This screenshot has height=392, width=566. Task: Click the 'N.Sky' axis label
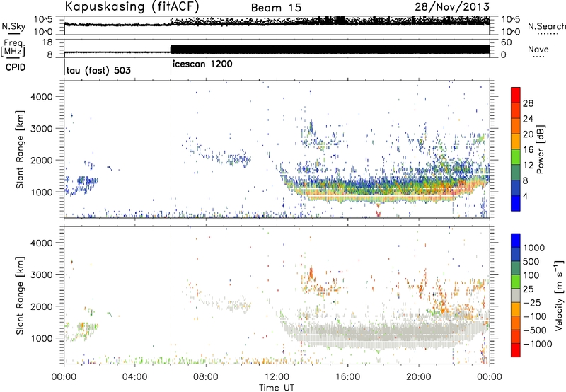point(13,26)
